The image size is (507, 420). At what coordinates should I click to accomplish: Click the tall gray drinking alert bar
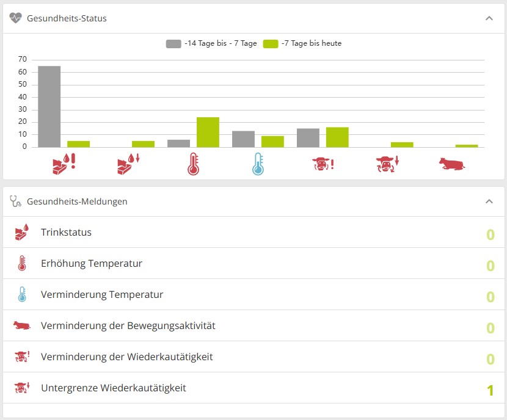(49, 107)
